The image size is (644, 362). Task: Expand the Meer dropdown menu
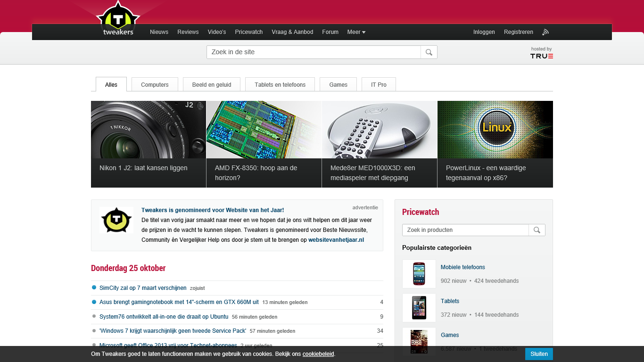tap(356, 32)
